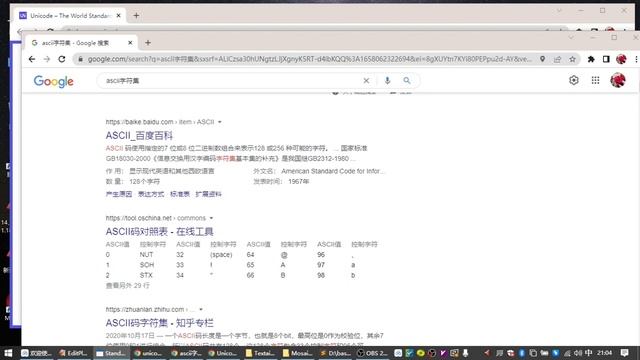Open a new tab in the front Chrome window
Image resolution: width=640 pixels, height=360 pixels.
[x=148, y=43]
